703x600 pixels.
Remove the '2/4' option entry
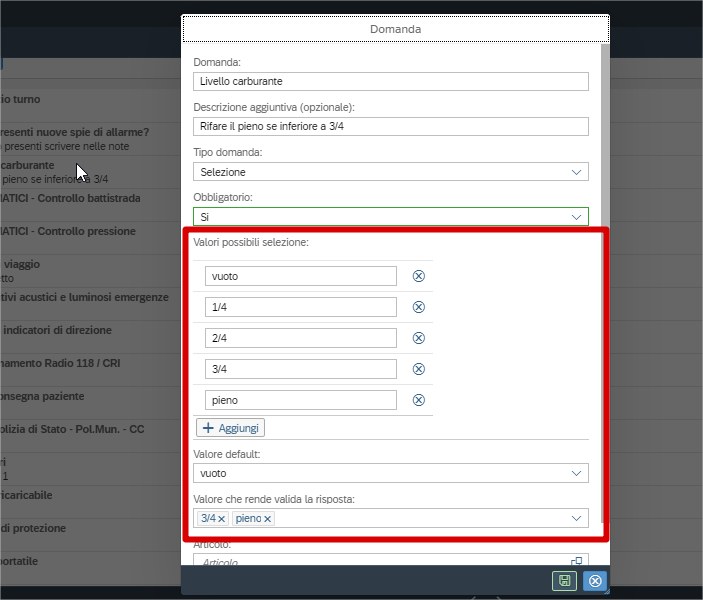click(419, 338)
